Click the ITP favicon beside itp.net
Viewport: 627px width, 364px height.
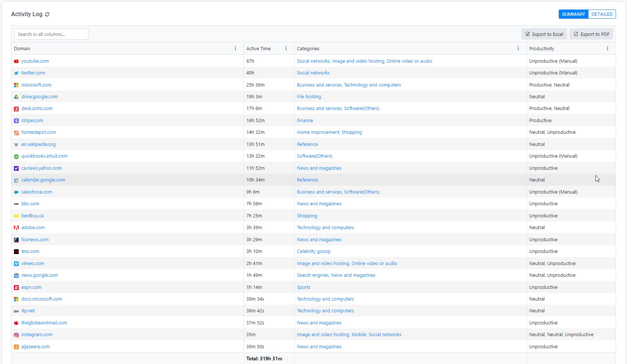16,311
